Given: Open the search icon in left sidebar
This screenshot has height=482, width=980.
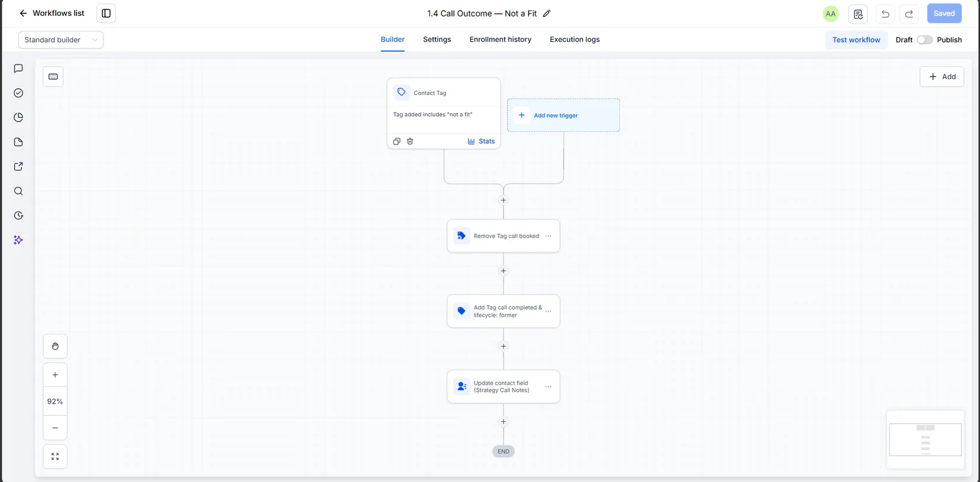Looking at the screenshot, I should (x=18, y=191).
